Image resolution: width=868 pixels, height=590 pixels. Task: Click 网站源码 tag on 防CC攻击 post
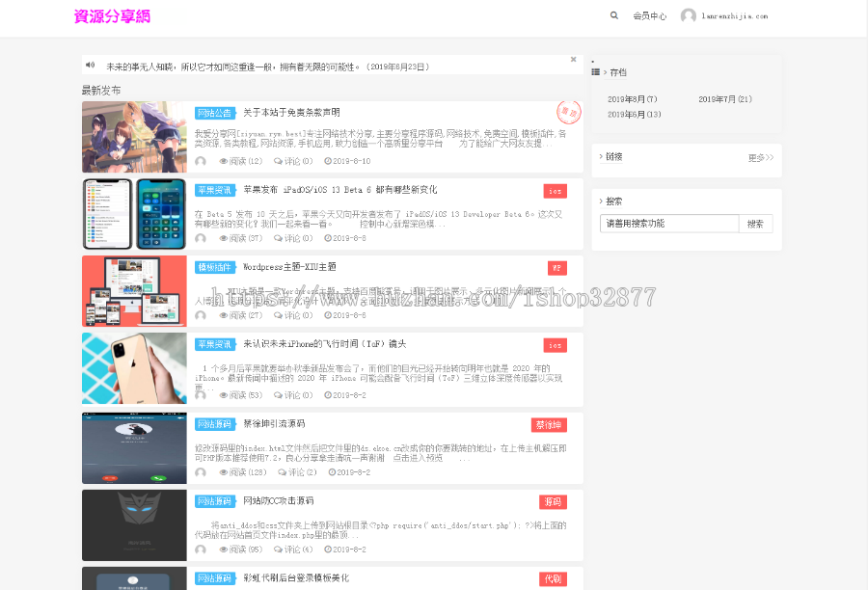point(215,501)
